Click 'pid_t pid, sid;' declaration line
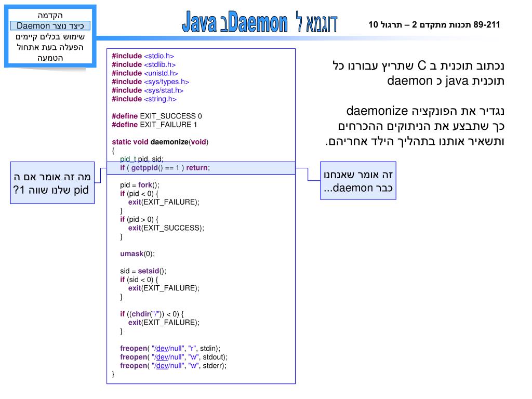This screenshot has height=399, width=532. (x=142, y=159)
